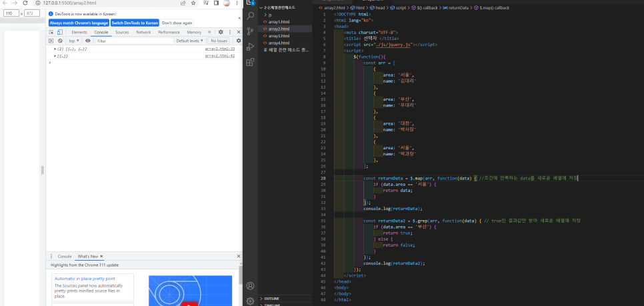Focus the console Filter field

(135, 41)
